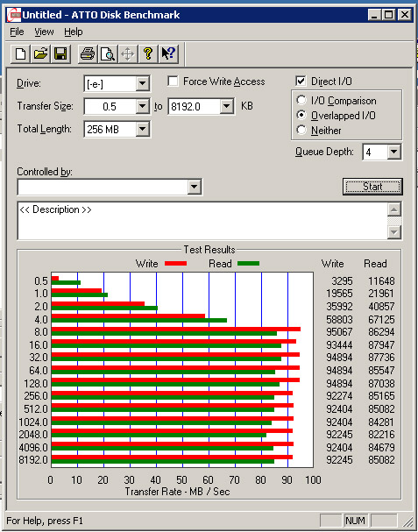Select the Overlapped I/O radio button
The height and width of the screenshot is (532, 418).
pos(301,116)
